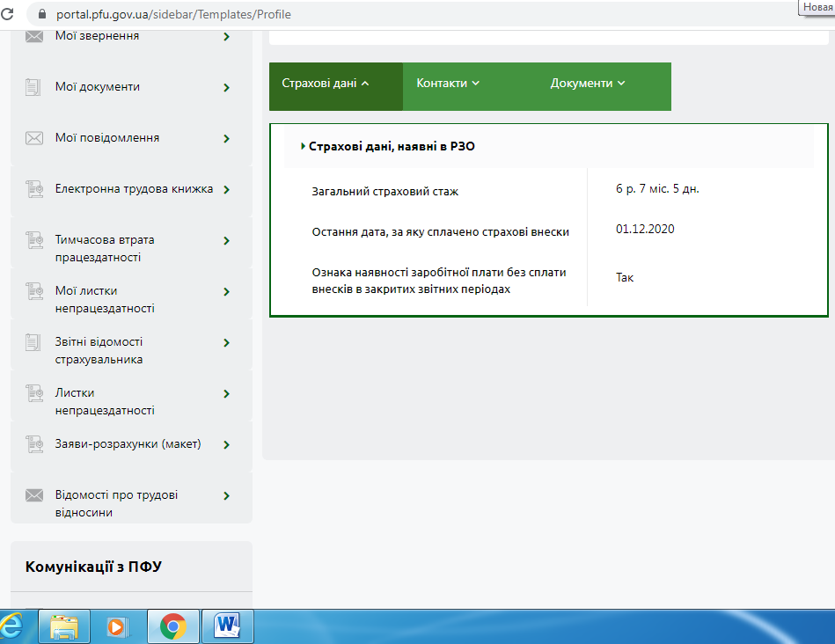Click the browser address bar URL

click(173, 14)
